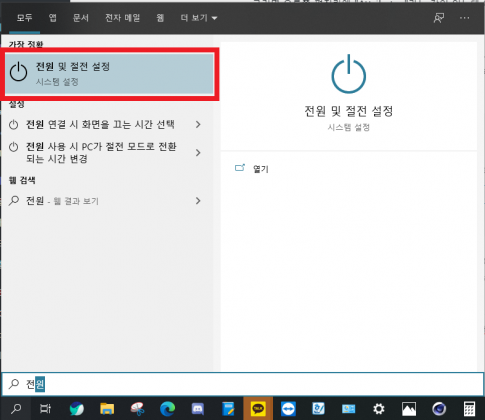
Task: Switch to the 문서 tab
Action: click(x=81, y=17)
